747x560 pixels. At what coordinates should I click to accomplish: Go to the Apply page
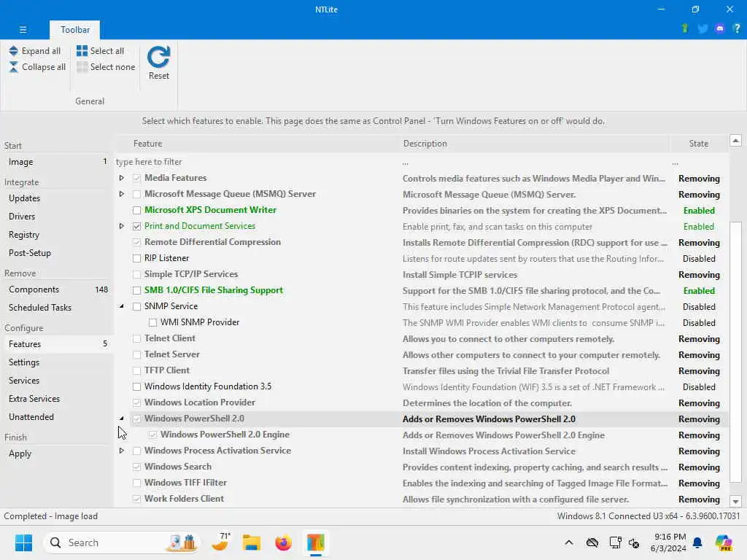[x=57, y=454]
